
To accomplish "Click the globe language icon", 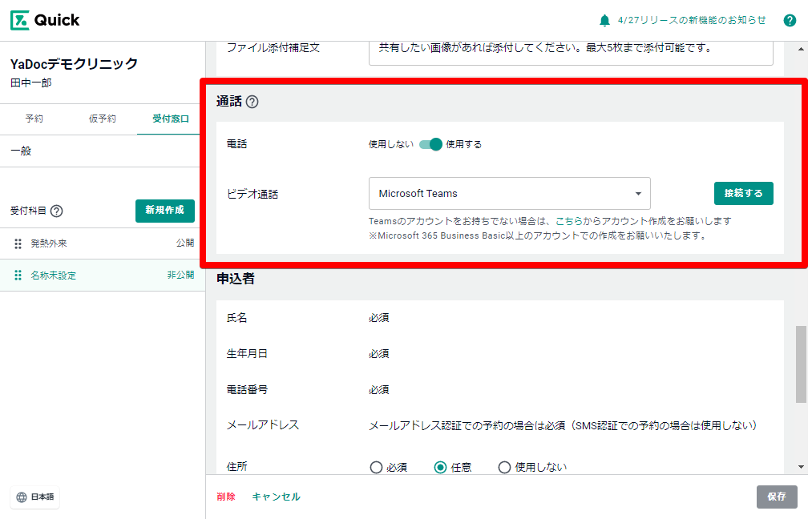I will click(22, 497).
